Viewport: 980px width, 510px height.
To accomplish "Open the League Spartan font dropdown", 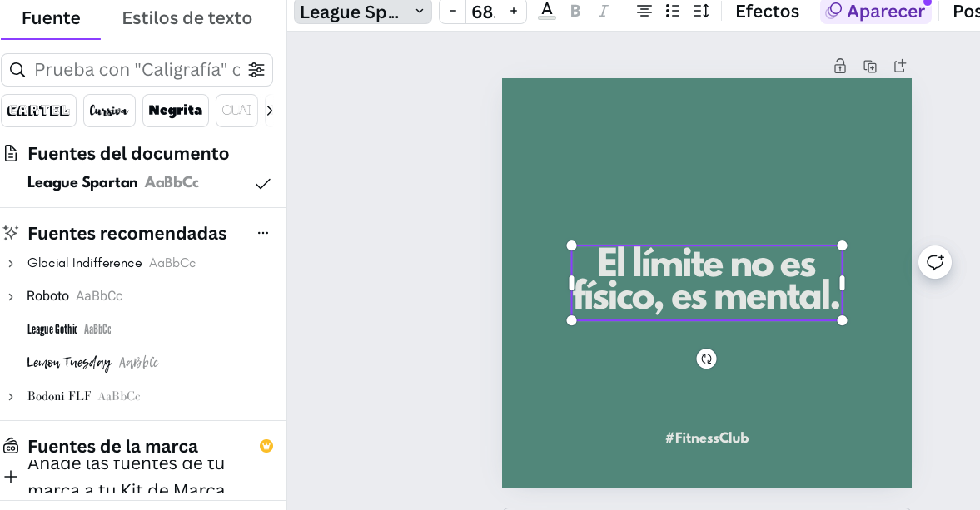I will 362,12.
